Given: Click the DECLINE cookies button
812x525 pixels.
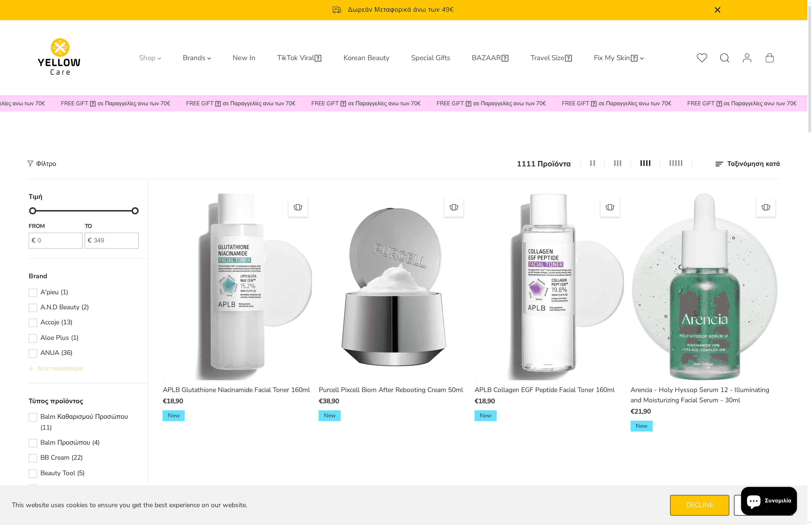Looking at the screenshot, I should tap(699, 505).
